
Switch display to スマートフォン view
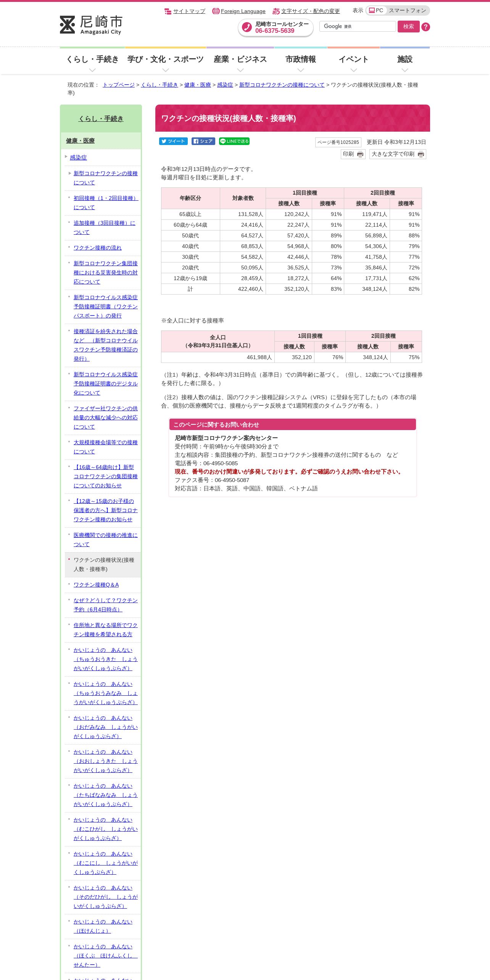407,10
